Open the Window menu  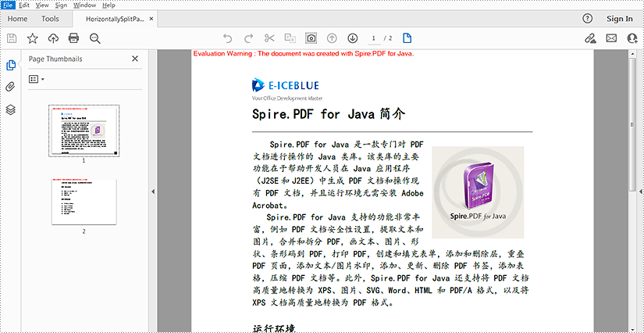pos(84,5)
